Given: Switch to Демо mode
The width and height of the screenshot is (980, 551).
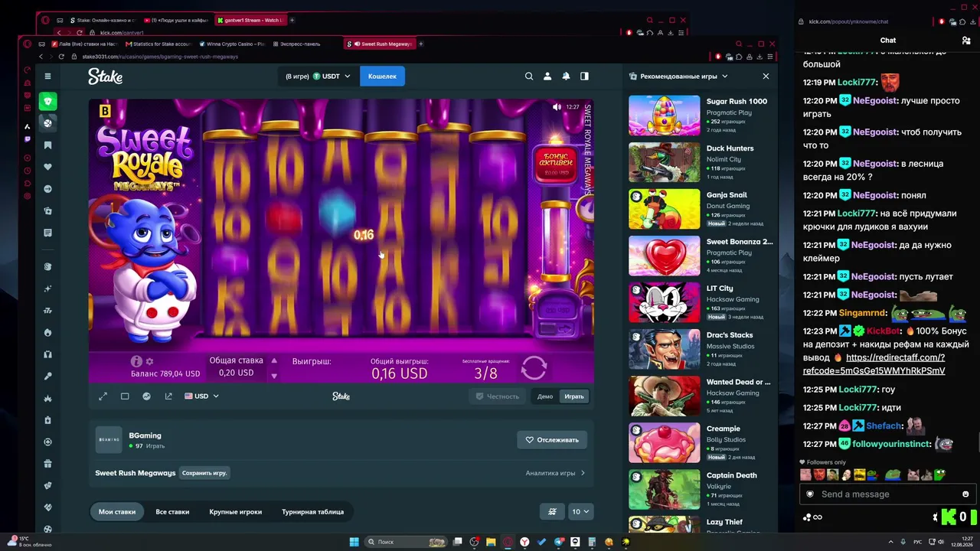Looking at the screenshot, I should coord(545,396).
